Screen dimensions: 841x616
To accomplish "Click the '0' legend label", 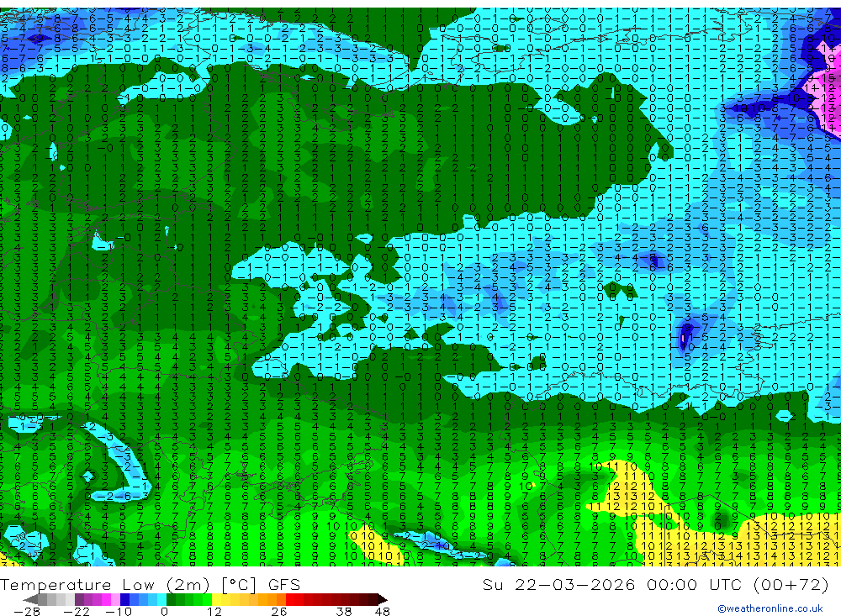I will 164,612.
